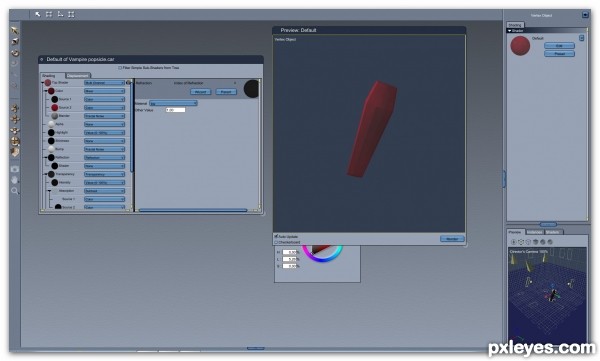
Task: Click the small menu icon beside Default shader
Action: 582,38
